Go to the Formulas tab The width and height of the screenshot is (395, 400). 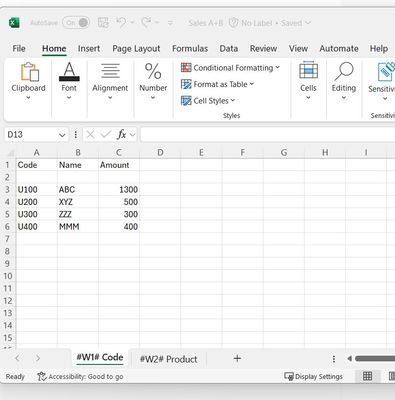click(190, 49)
